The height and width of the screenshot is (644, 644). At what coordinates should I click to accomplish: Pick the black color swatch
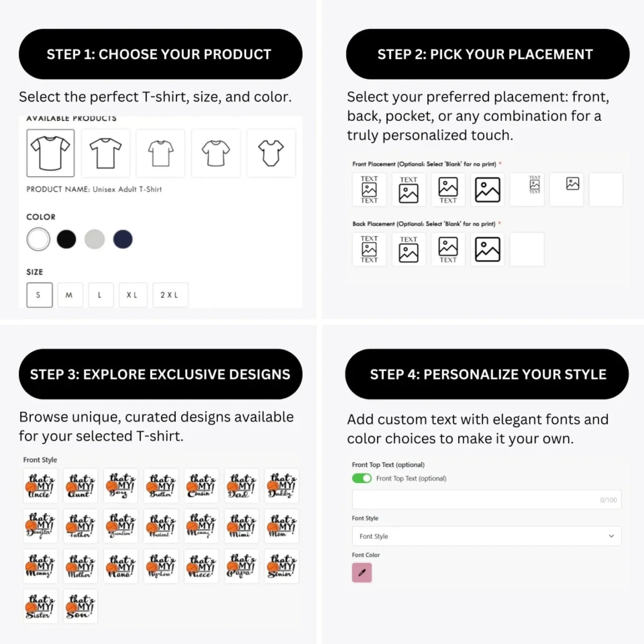[67, 239]
